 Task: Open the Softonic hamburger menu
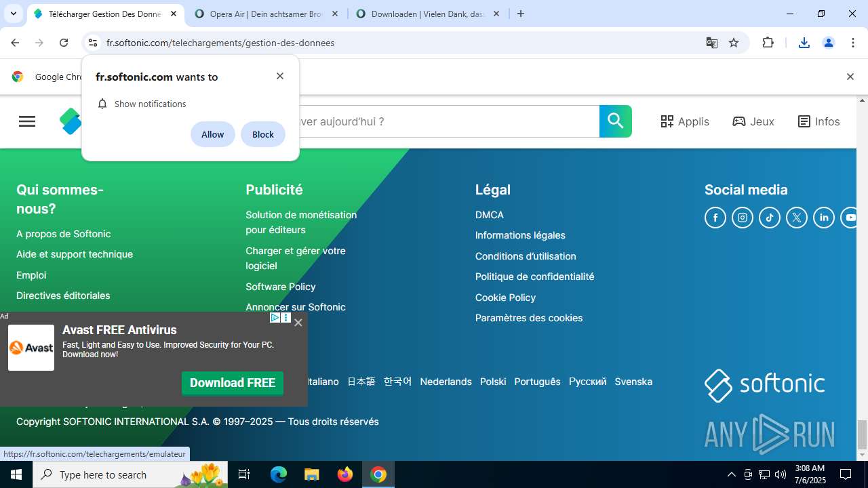click(27, 121)
